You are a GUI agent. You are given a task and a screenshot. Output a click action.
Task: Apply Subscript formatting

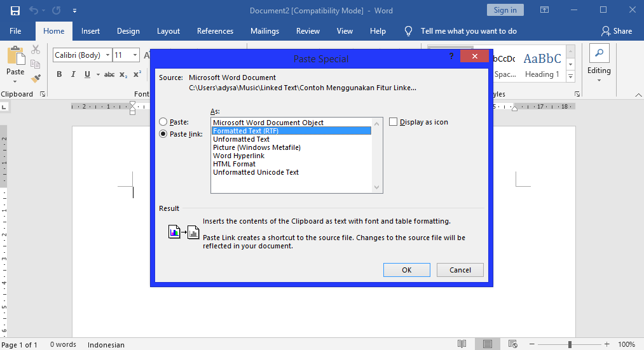pos(123,74)
